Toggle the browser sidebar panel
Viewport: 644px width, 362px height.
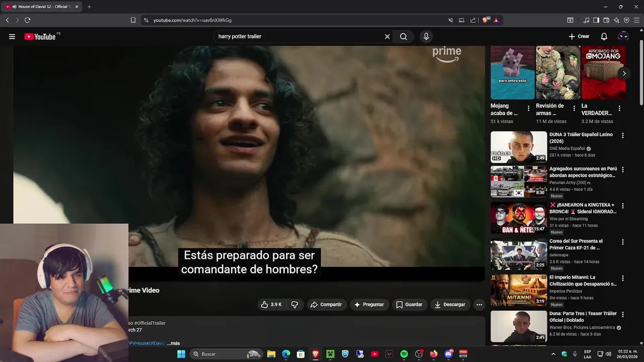pyautogui.click(x=596, y=20)
